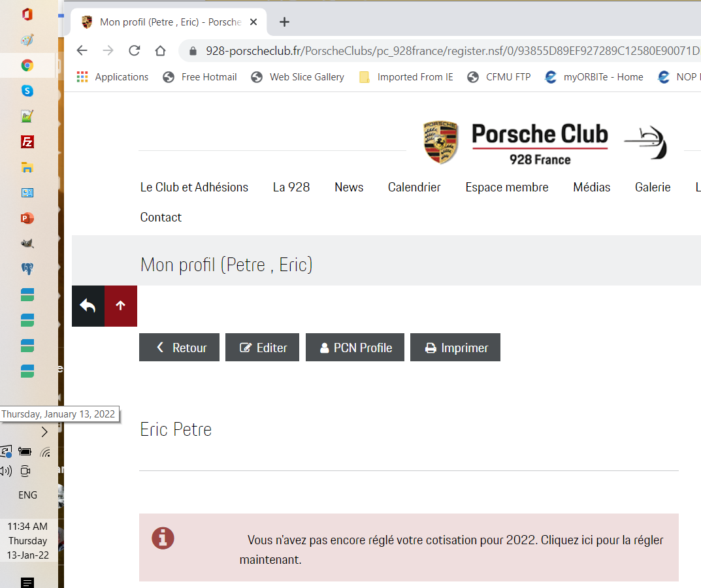Click the Chrome home button
Screen dimensions: 701x588
tap(160, 50)
